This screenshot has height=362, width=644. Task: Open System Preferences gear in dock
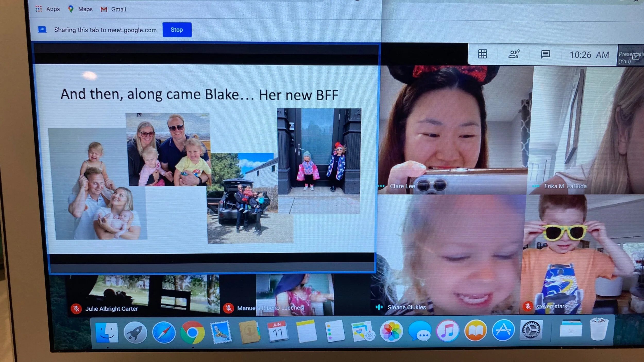[531, 330]
